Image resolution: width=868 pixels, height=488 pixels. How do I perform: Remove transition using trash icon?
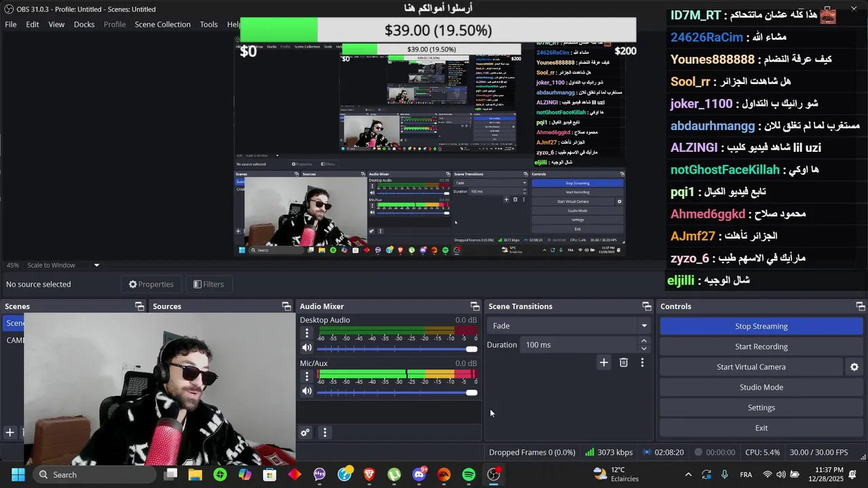(x=624, y=363)
